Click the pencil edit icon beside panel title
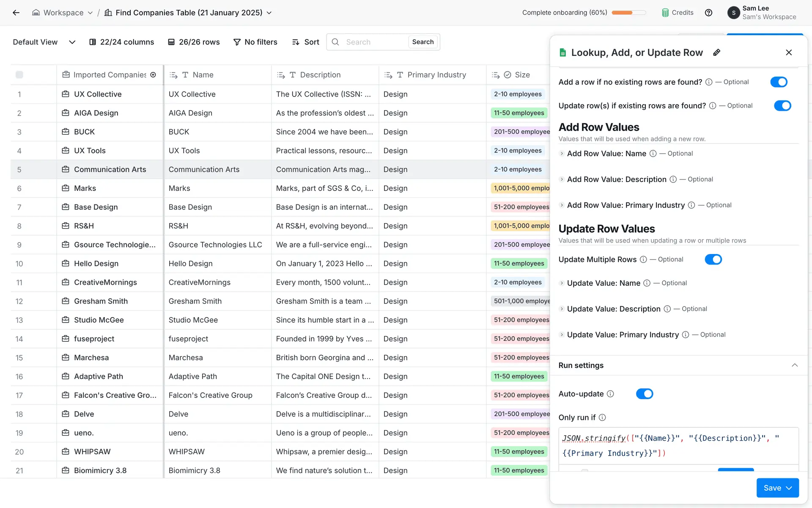This screenshot has width=812, height=508. coord(716,52)
